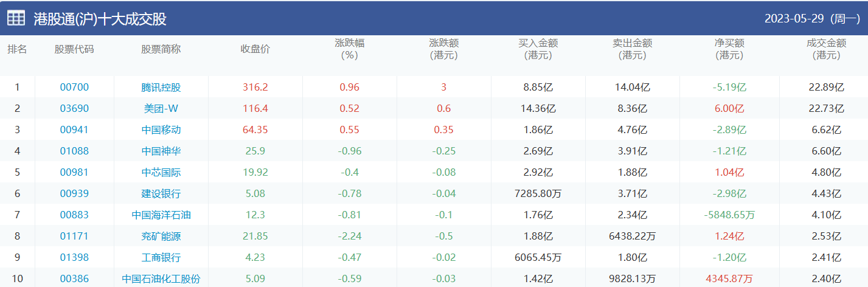Click 建设银行 stock name
The width and height of the screenshot is (868, 287).
(161, 194)
